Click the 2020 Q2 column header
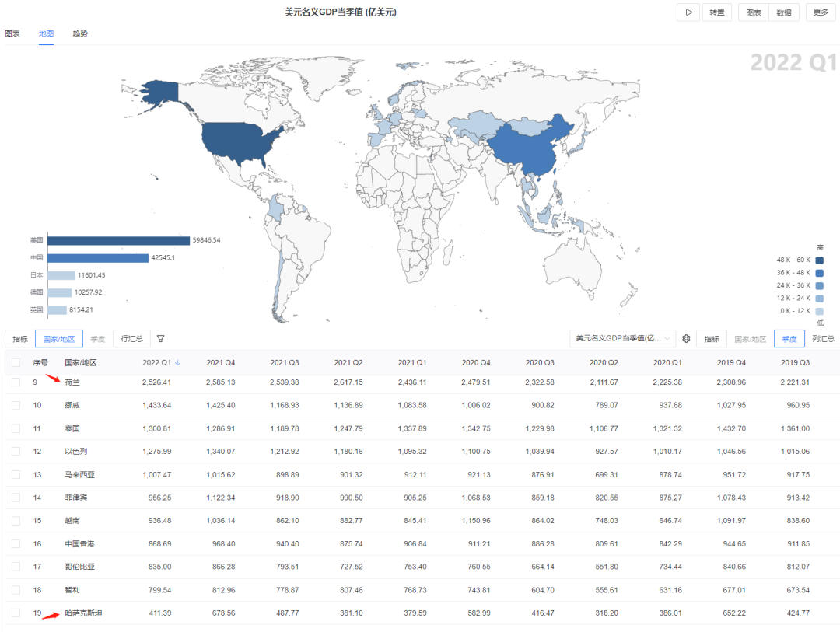This screenshot has width=840, height=632. (604, 362)
